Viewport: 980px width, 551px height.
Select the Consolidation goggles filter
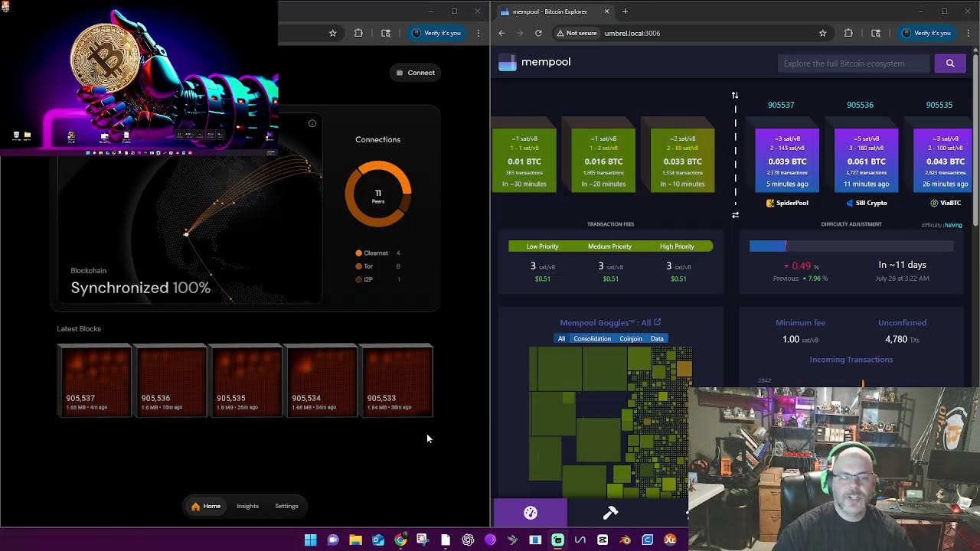[x=592, y=338]
